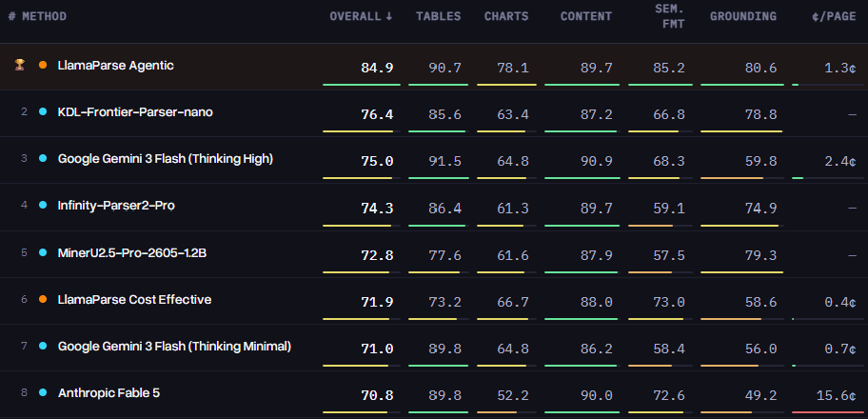Click the blue dot beside Infinity-Parser2-Pro
Viewport: 868px width, 419px height.
coord(43,205)
